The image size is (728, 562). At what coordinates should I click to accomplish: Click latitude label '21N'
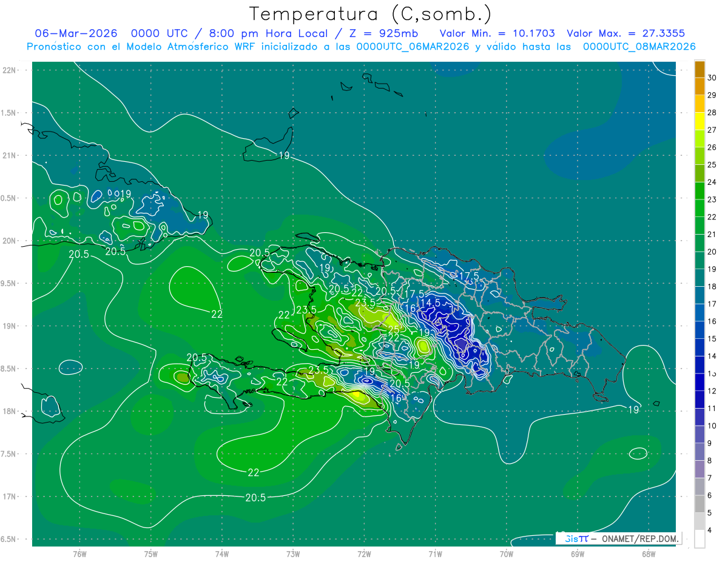(x=9, y=155)
